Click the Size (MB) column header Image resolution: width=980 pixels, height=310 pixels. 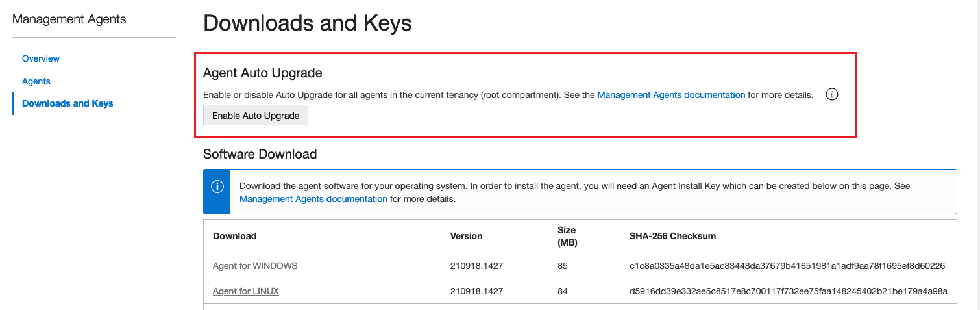click(x=567, y=236)
